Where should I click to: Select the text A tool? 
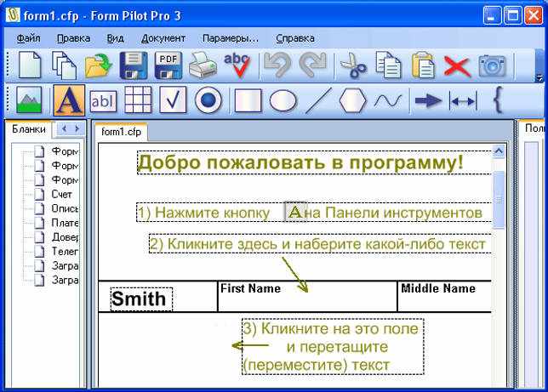(69, 100)
